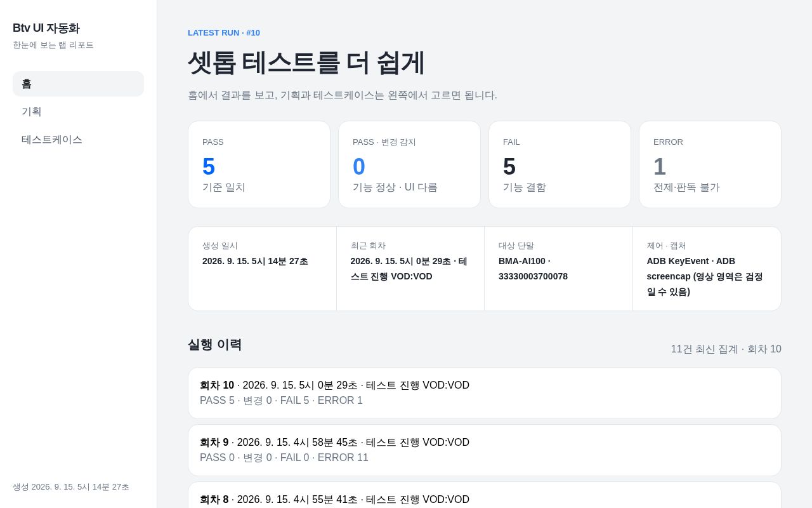Click the 대상 단말 BMA-AI100 cell

pyautogui.click(x=558, y=269)
